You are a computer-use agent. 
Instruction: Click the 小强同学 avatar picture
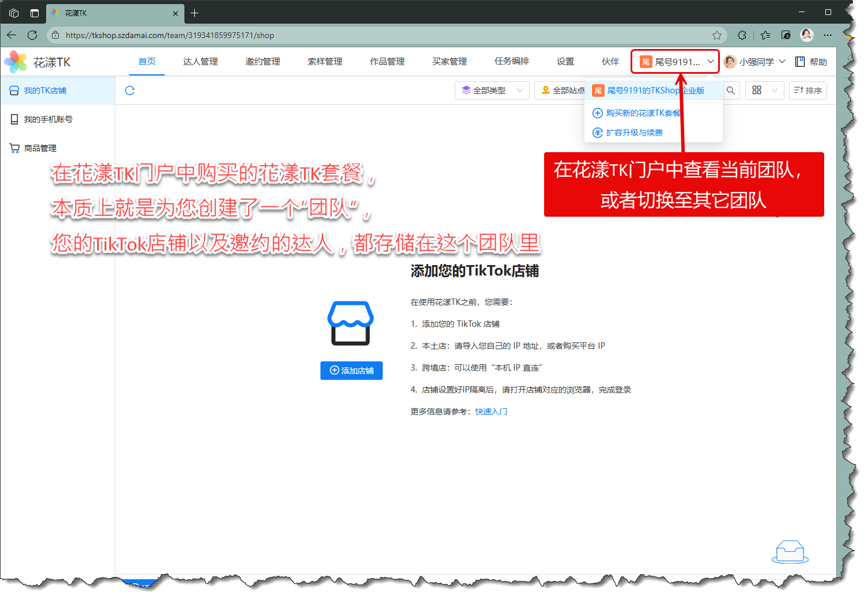point(730,62)
